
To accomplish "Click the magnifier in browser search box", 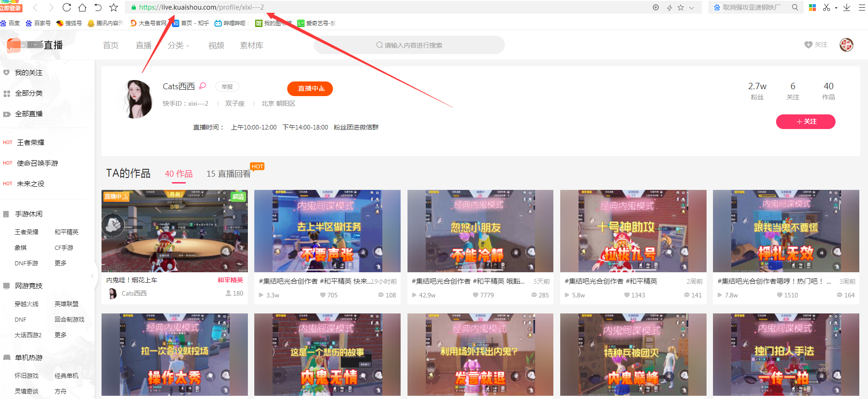I will tap(795, 7).
